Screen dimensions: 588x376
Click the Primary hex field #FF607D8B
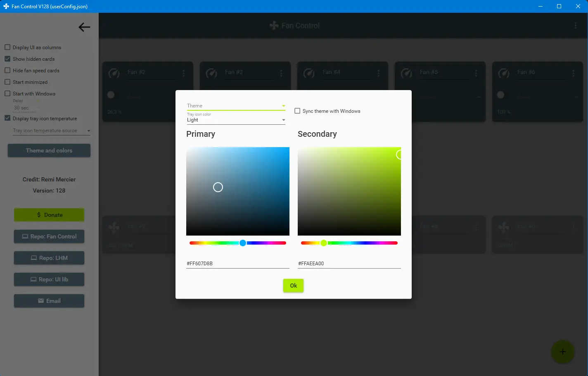238,264
